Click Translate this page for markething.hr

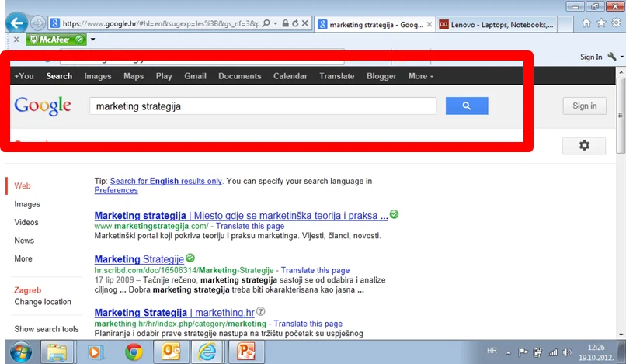coord(308,324)
